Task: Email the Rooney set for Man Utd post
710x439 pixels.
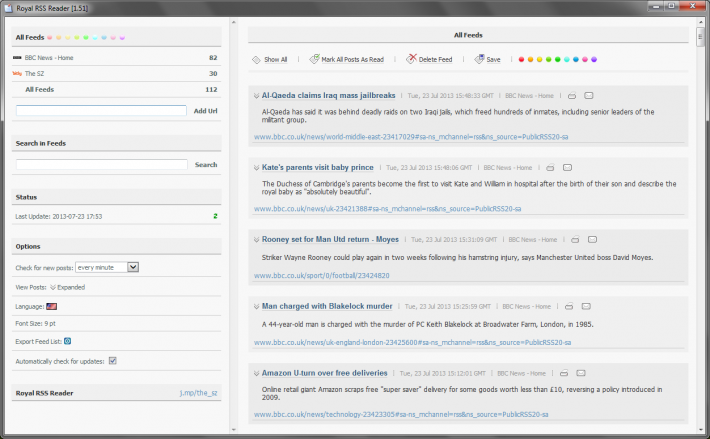Action: coord(592,239)
